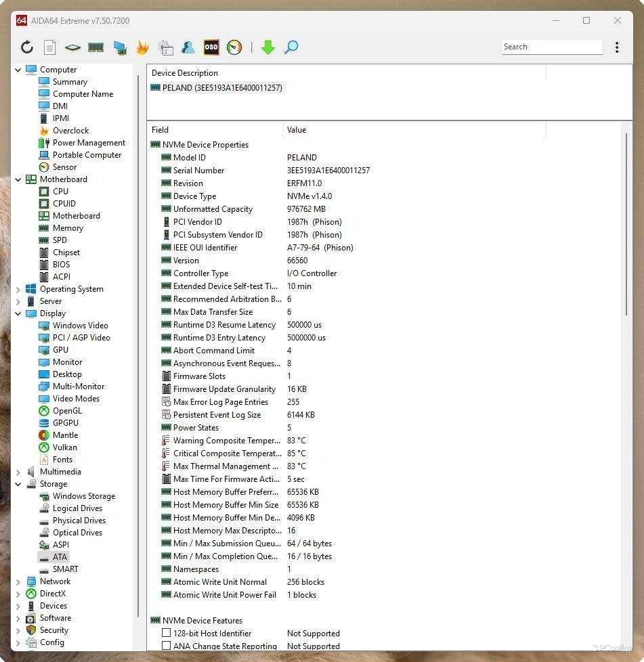
Task: Open the three-dot options menu
Action: (x=616, y=47)
